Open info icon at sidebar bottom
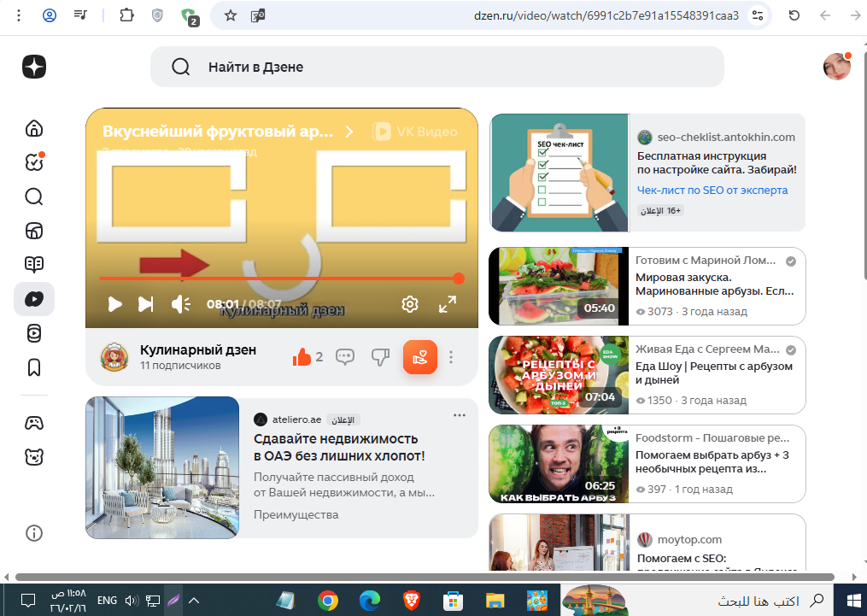This screenshot has width=867, height=616. point(34,533)
